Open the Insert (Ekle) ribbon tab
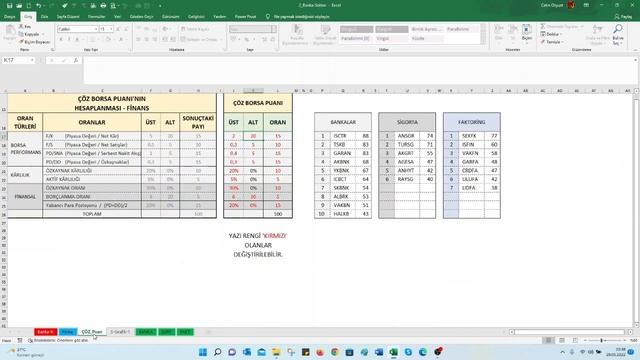Viewport: 640px width, 360px height. pyautogui.click(x=44, y=17)
